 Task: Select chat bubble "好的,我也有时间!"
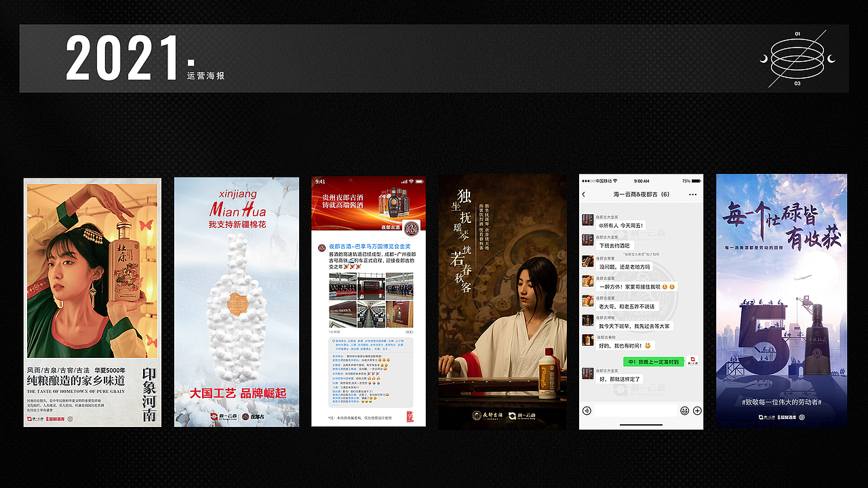[625, 346]
